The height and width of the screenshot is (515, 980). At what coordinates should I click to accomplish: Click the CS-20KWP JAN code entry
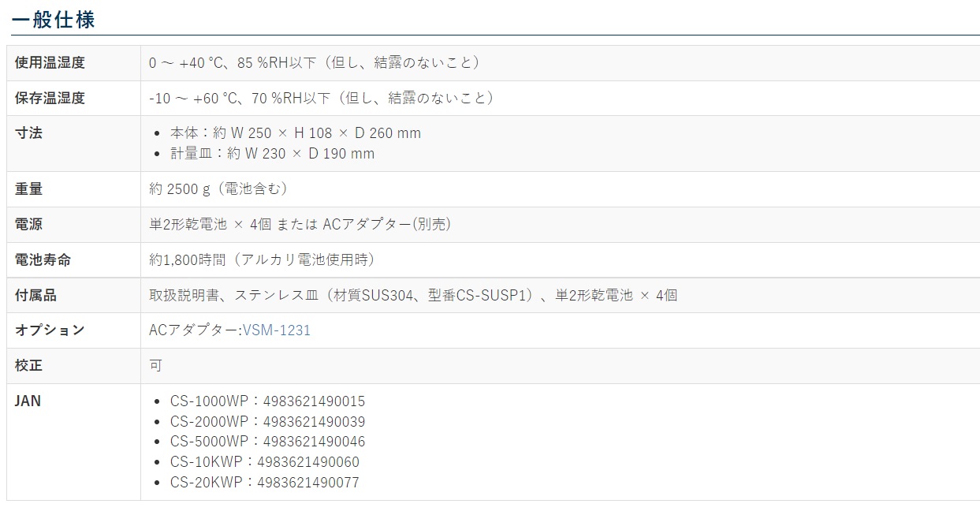(x=264, y=483)
